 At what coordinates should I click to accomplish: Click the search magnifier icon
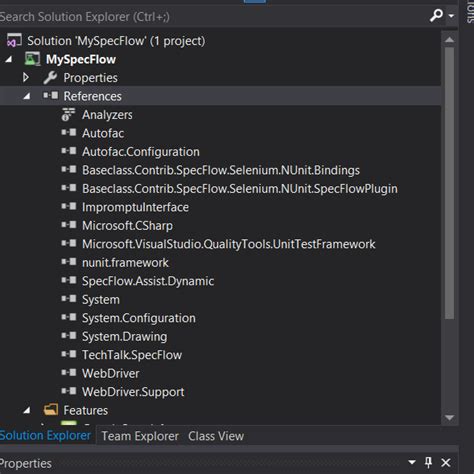pyautogui.click(x=436, y=15)
